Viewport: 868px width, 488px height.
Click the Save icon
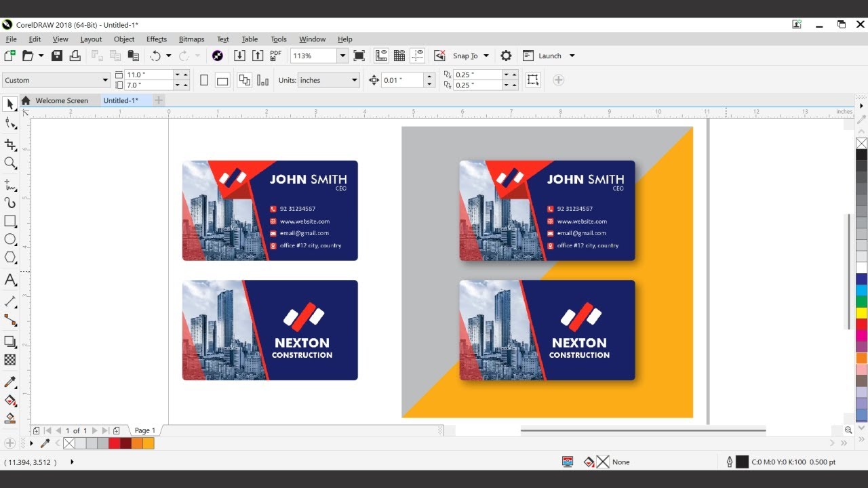(57, 56)
